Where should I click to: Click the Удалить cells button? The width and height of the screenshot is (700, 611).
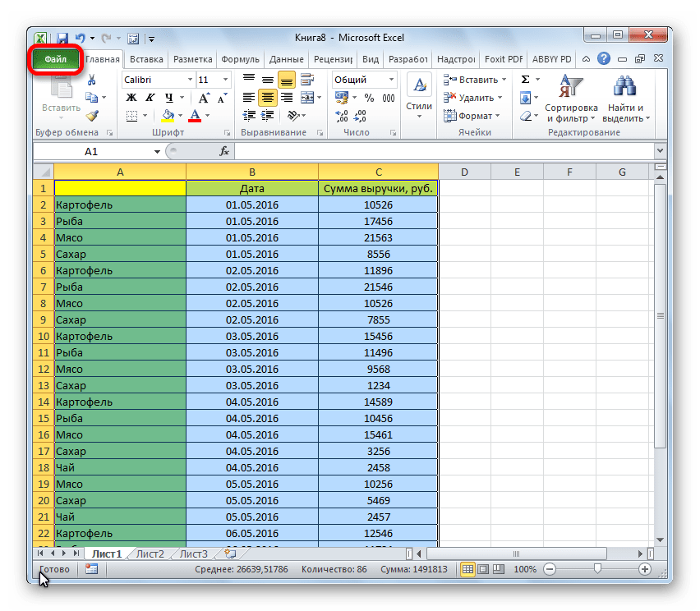coord(472,98)
